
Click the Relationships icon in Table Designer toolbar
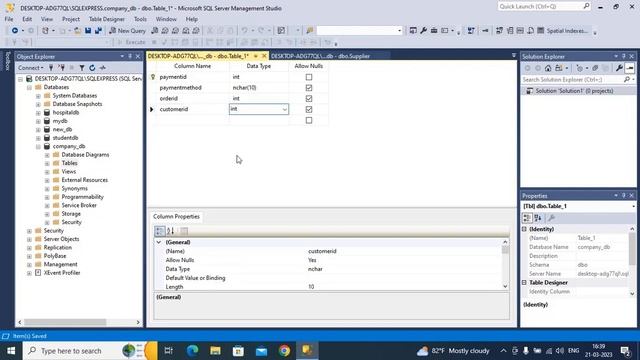click(x=499, y=31)
